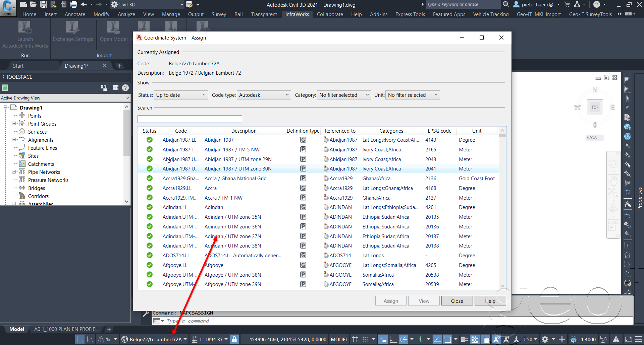The width and height of the screenshot is (644, 345).
Task: Collapse the Drawing1 tree node
Action: tap(6, 108)
